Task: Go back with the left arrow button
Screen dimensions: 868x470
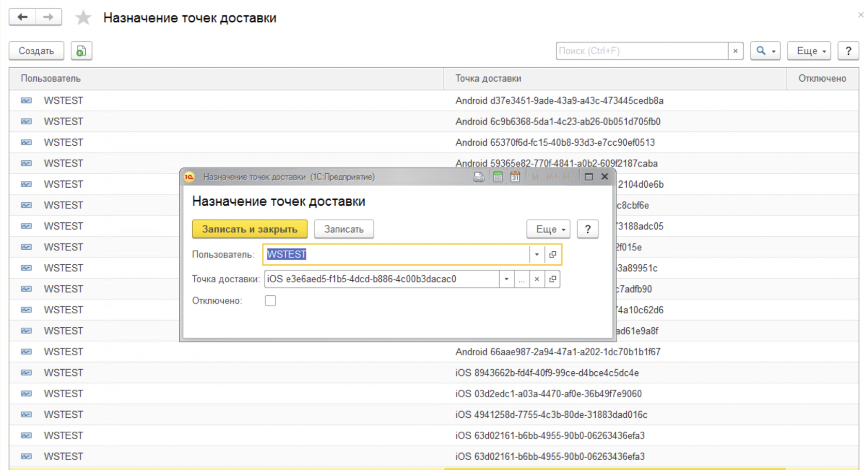Action: 22,17
